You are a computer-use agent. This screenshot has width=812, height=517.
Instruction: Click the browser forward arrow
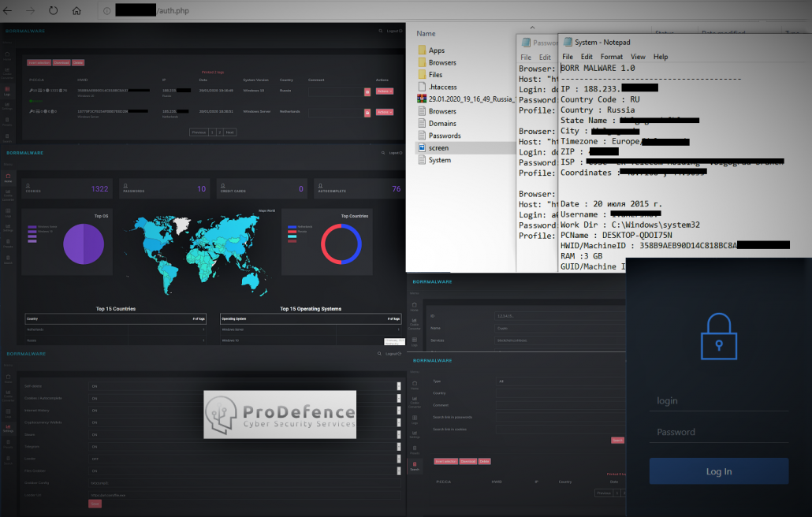[x=30, y=10]
